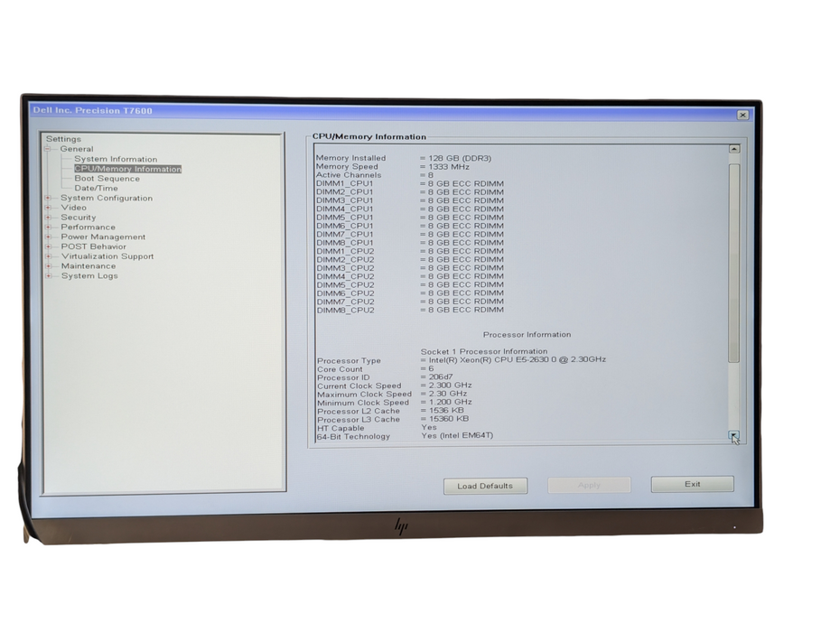The image size is (840, 632).
Task: Expand Virtualization Support node
Action: tap(48, 256)
